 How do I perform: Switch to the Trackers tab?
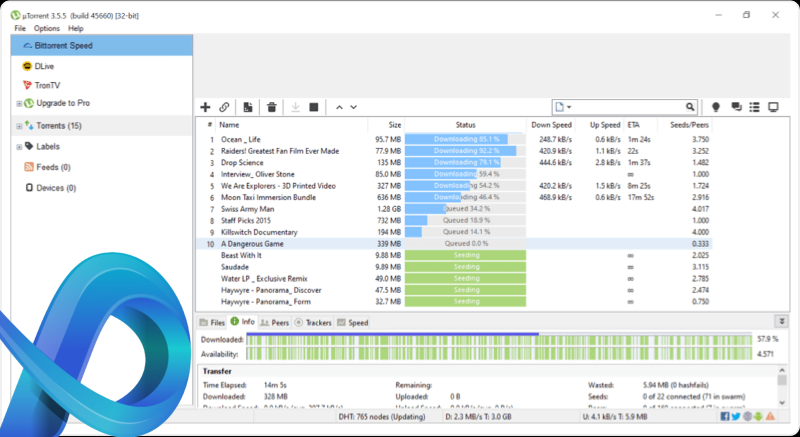[313, 323]
